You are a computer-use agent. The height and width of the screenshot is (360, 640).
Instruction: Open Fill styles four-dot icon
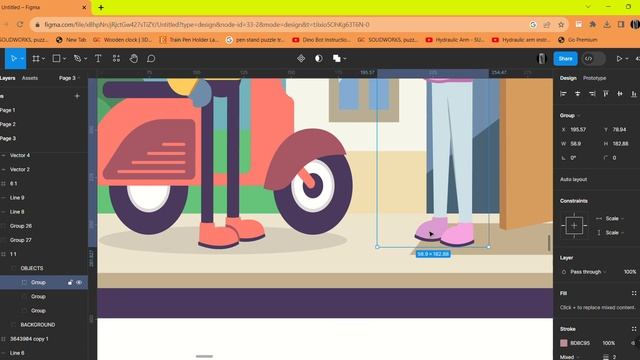[x=634, y=293]
